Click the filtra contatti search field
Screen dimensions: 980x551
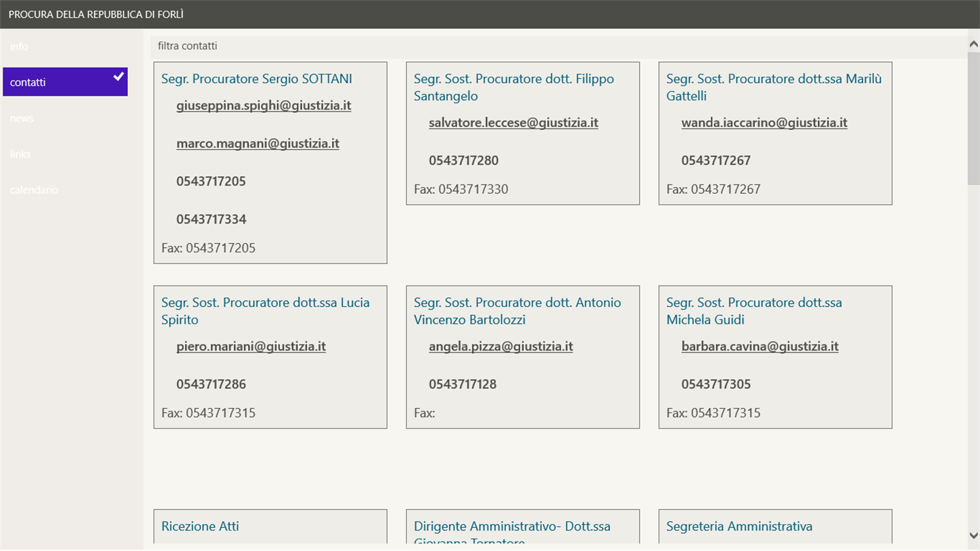tap(558, 46)
